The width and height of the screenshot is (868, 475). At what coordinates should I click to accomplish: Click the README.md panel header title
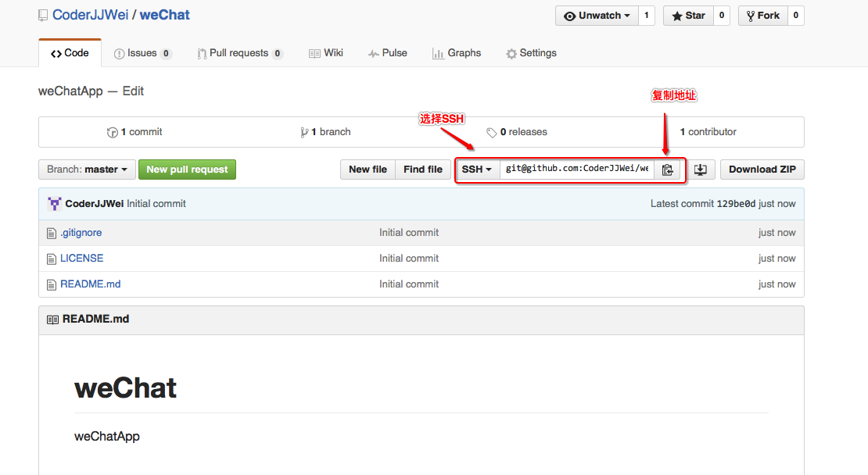coord(95,319)
